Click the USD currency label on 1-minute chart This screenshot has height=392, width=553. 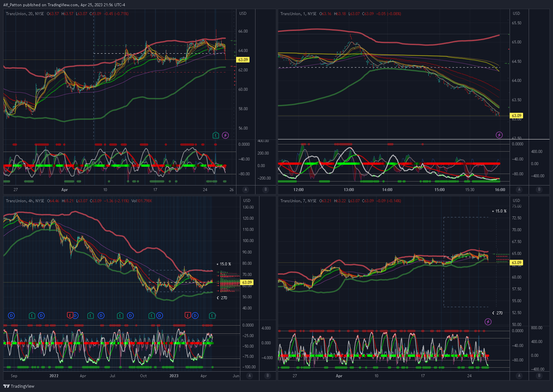(x=517, y=13)
